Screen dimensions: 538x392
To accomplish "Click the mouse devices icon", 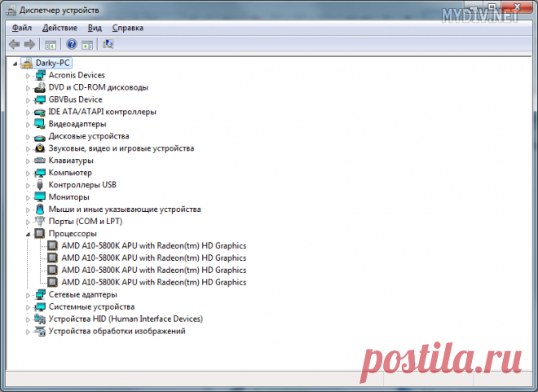I will (40, 209).
